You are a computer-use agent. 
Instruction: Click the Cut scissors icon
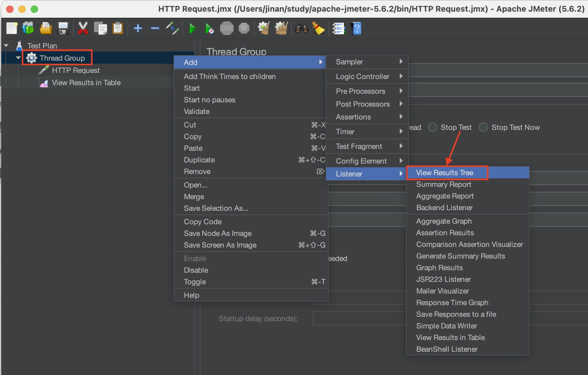(x=83, y=28)
